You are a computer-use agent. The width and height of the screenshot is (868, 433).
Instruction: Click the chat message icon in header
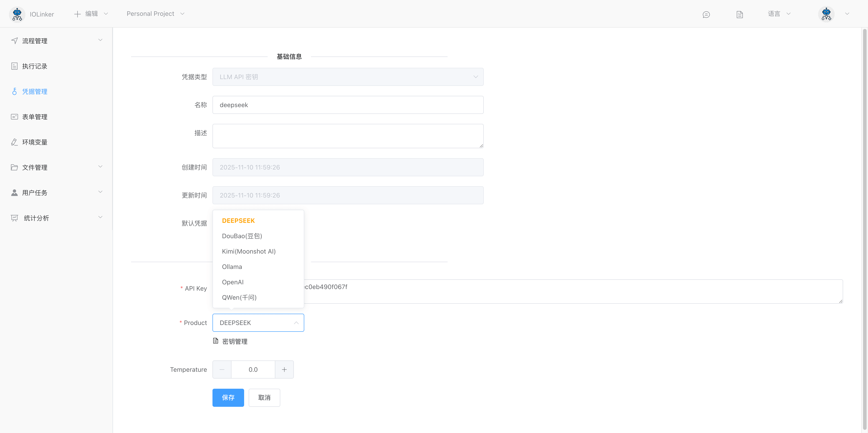point(706,14)
